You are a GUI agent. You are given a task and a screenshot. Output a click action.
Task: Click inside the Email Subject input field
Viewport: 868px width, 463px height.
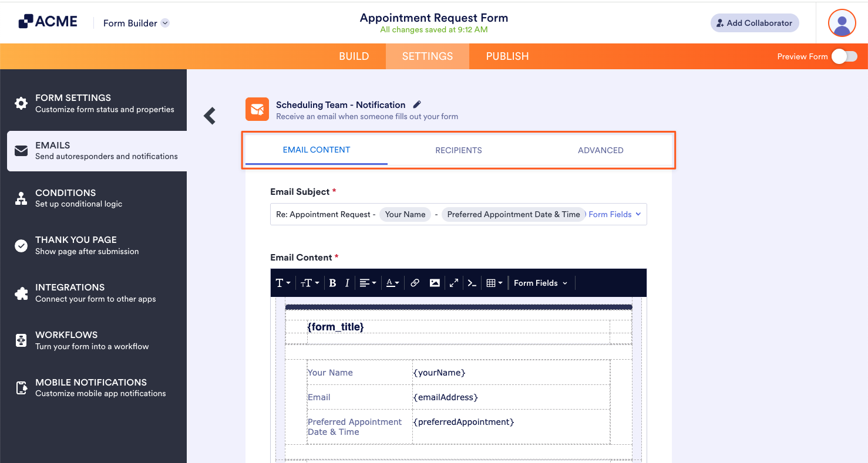pyautogui.click(x=329, y=214)
